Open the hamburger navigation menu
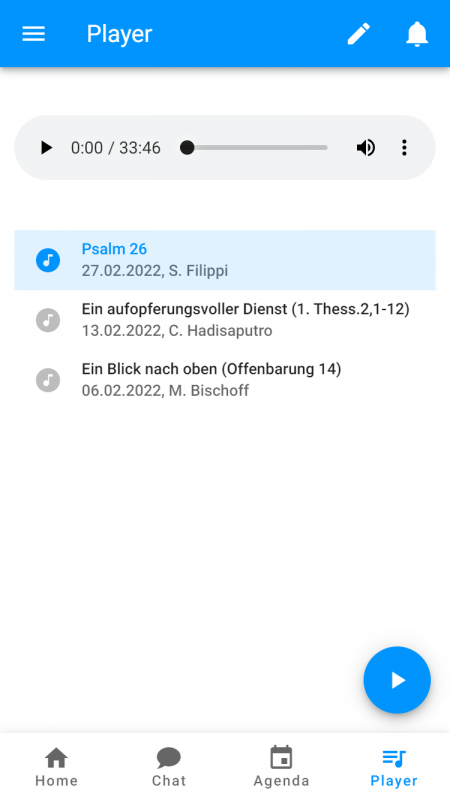Screen dimensions: 450x800 click(34, 34)
